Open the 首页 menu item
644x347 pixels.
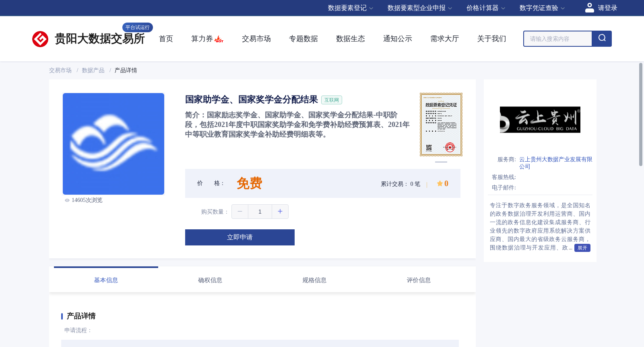pyautogui.click(x=166, y=39)
